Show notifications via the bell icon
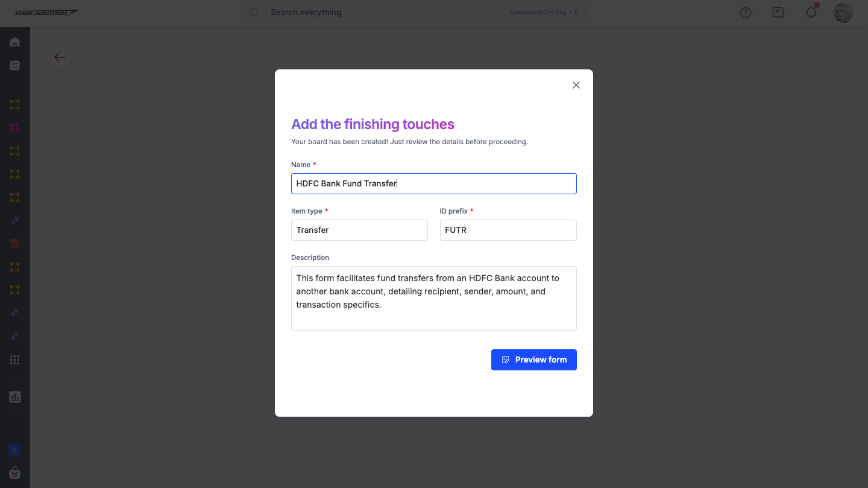Screen dimensions: 868x488 (811, 13)
